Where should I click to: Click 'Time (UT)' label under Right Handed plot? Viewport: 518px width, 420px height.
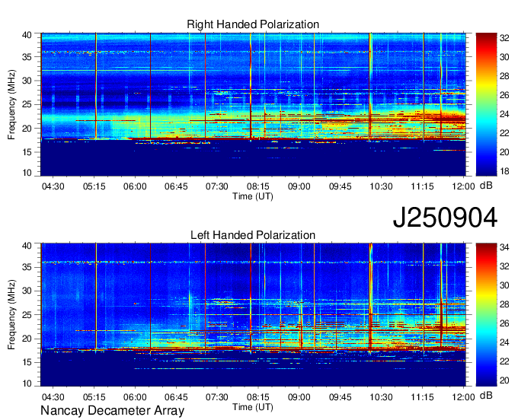(x=253, y=196)
